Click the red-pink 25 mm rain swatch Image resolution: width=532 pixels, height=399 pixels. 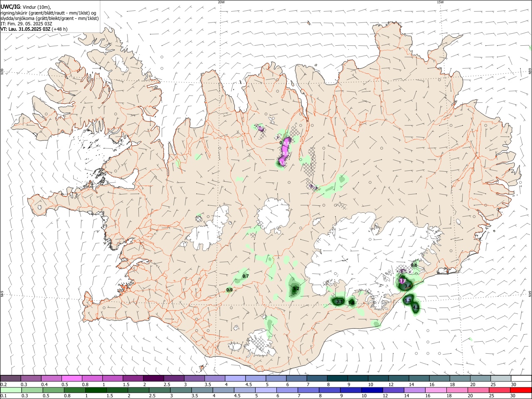500,390
